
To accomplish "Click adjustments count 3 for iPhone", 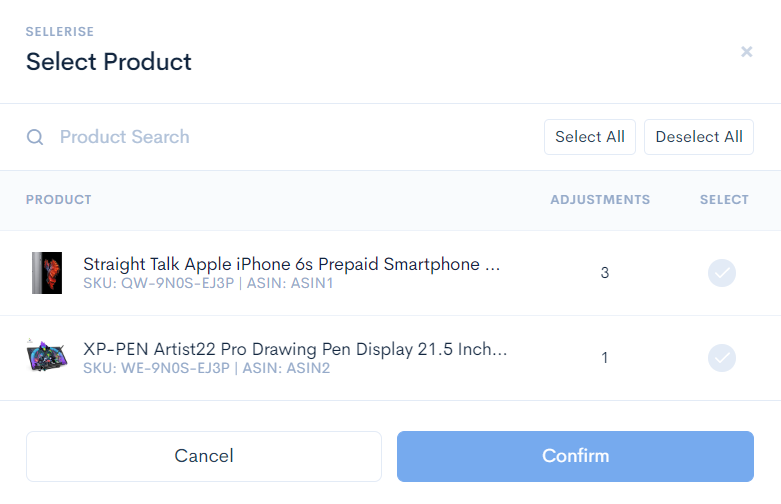I will (605, 273).
